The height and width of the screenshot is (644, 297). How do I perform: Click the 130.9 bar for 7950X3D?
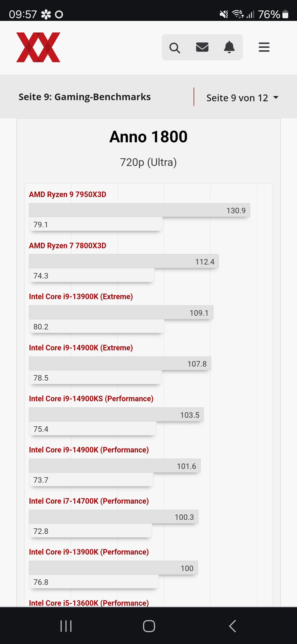[139, 210]
